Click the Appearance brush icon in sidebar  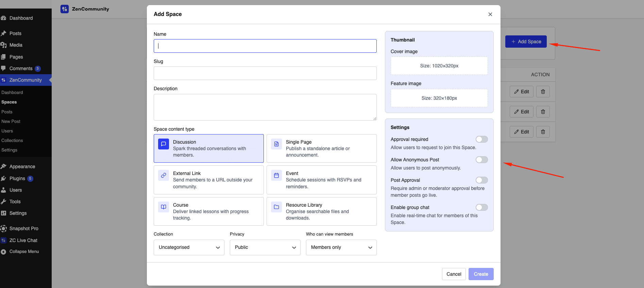(4, 166)
